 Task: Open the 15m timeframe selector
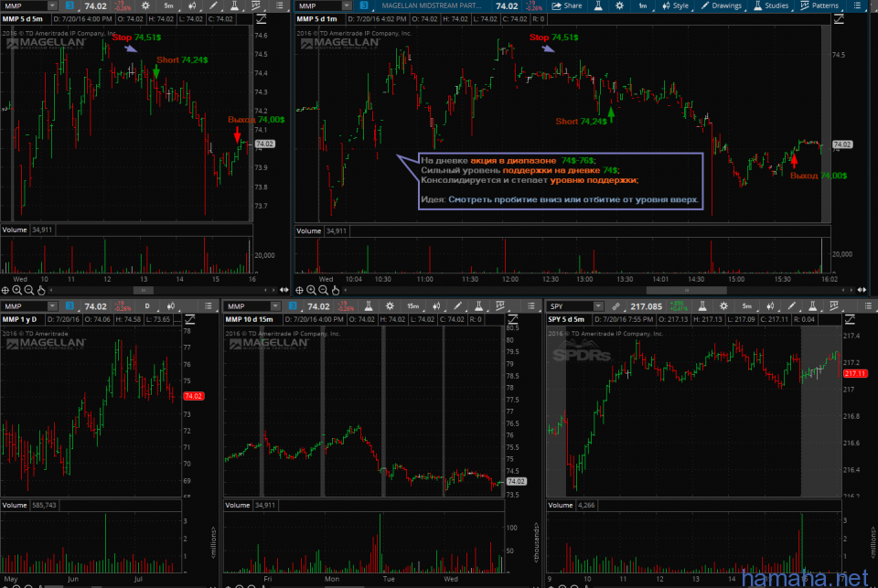pyautogui.click(x=412, y=306)
